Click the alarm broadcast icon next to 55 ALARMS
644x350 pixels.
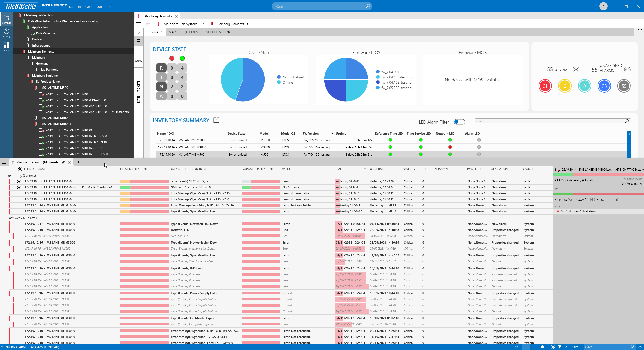coord(576,69)
